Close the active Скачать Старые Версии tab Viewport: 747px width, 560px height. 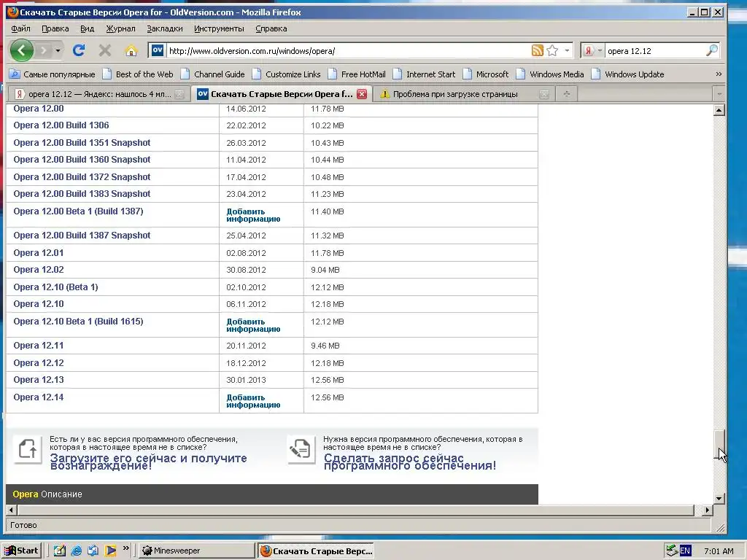[362, 94]
